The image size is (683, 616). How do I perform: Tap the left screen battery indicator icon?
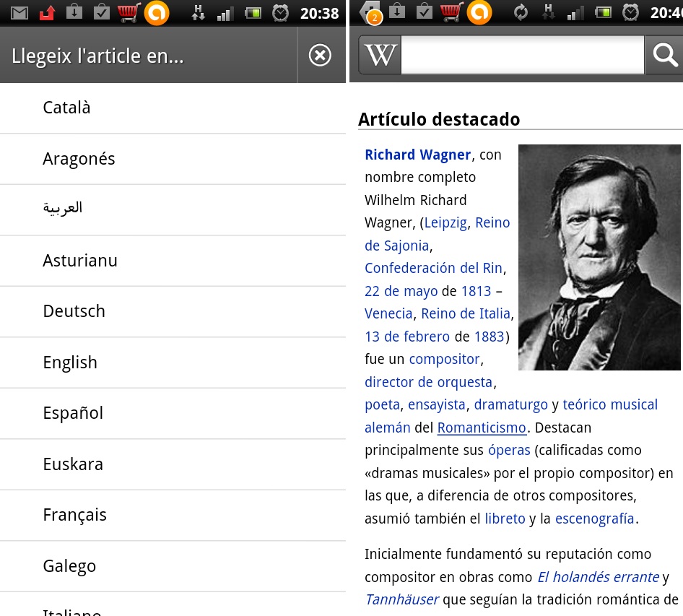(253, 13)
